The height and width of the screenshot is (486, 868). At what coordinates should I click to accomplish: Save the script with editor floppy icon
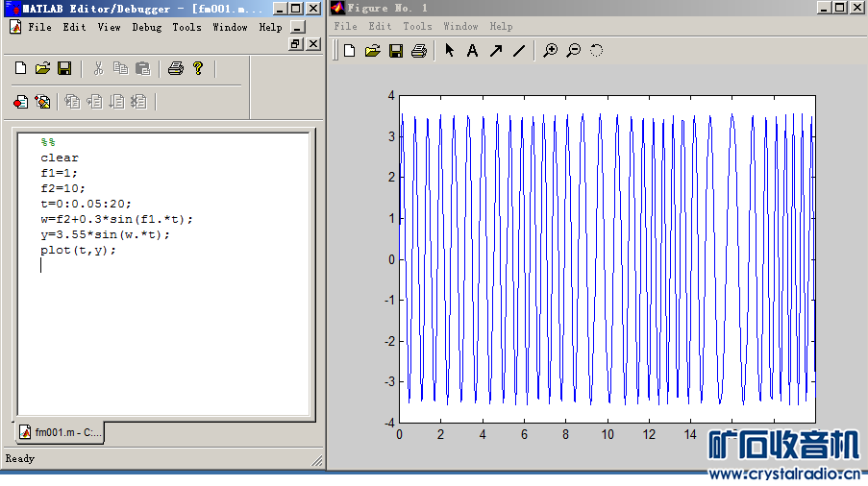64,68
